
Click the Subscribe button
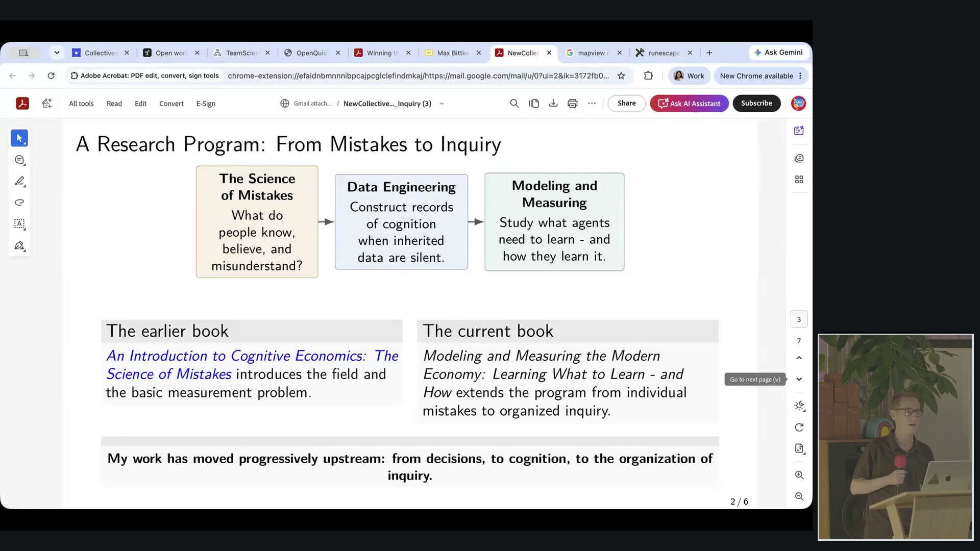(756, 103)
